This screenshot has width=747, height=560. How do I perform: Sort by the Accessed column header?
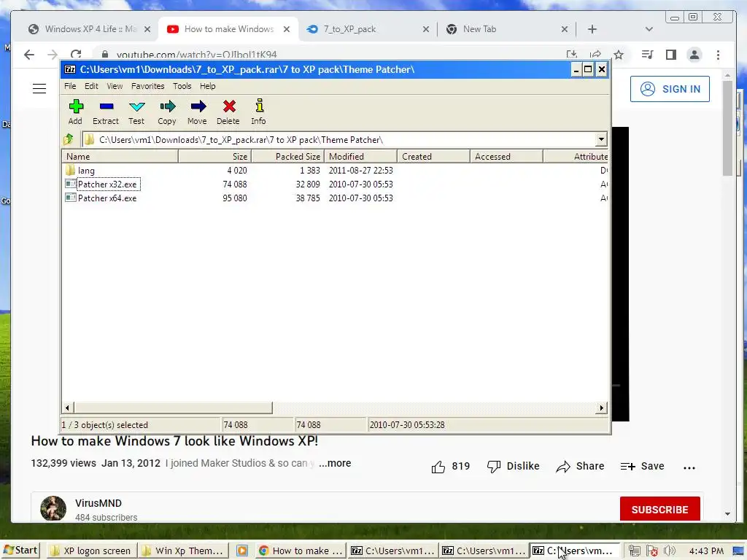pyautogui.click(x=506, y=156)
